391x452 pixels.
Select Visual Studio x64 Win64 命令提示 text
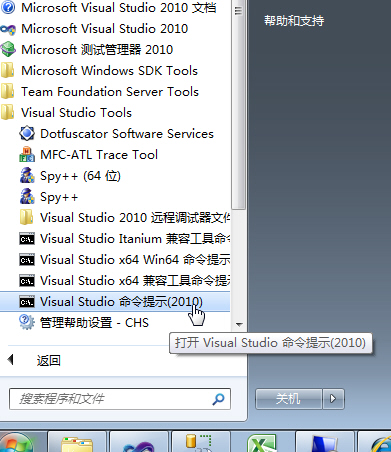(135, 260)
